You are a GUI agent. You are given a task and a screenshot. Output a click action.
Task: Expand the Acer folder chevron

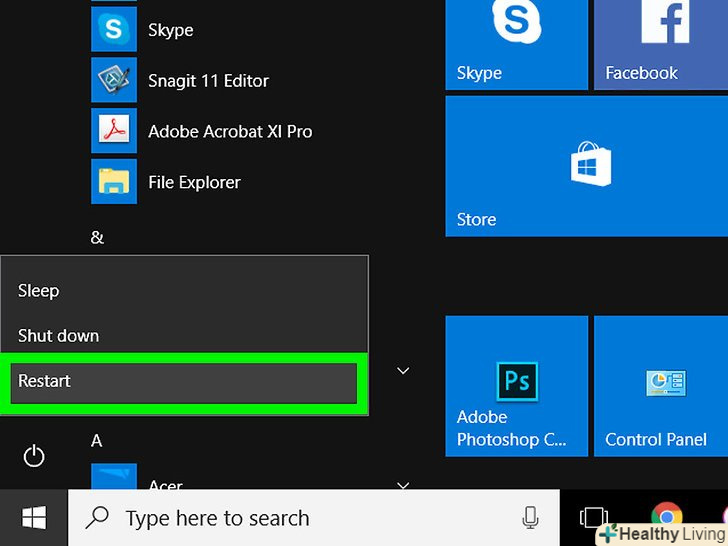[403, 486]
